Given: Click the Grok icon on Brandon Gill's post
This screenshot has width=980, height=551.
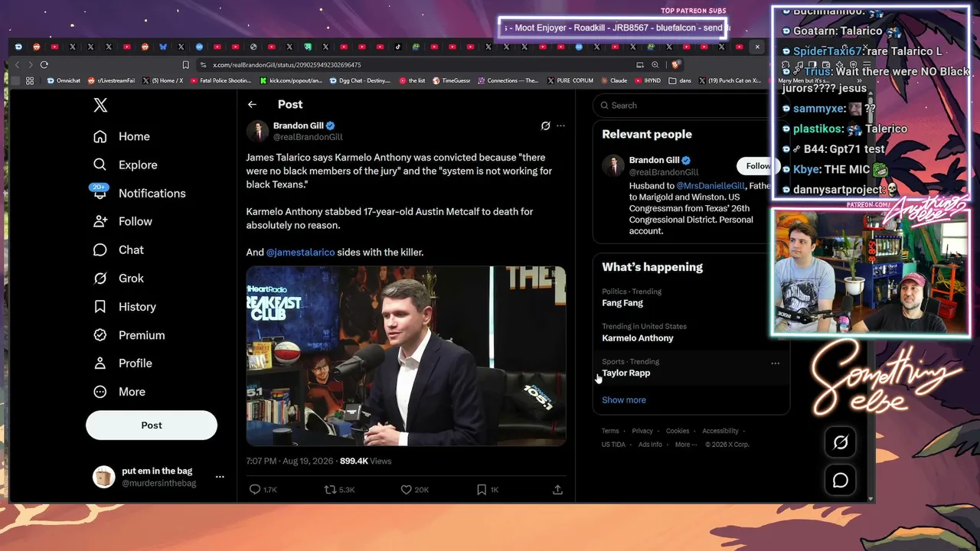Looking at the screenshot, I should tap(545, 126).
